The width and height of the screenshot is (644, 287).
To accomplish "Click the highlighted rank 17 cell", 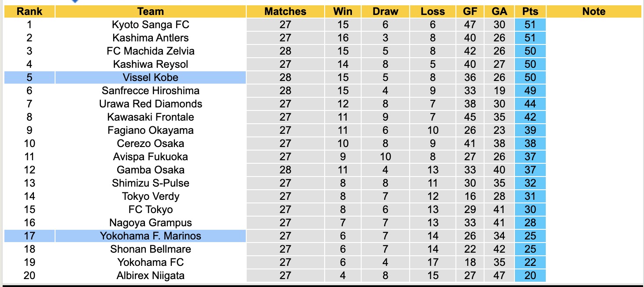I will click(29, 236).
